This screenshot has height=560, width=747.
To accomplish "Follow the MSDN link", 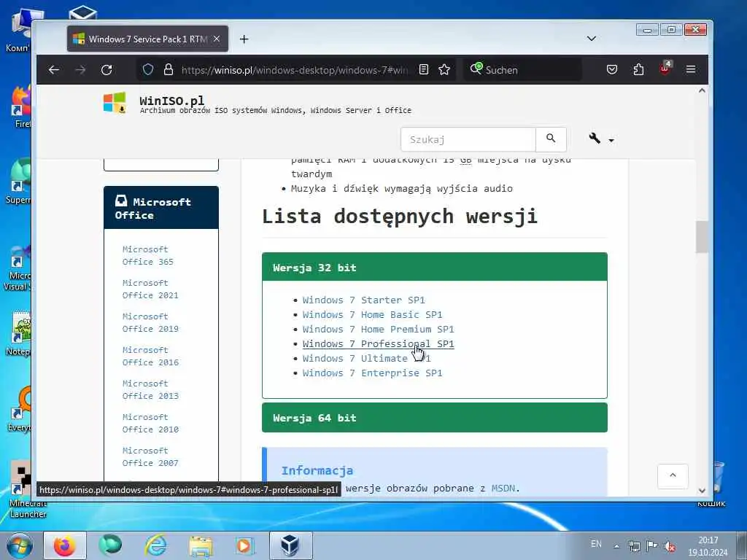I will click(503, 488).
